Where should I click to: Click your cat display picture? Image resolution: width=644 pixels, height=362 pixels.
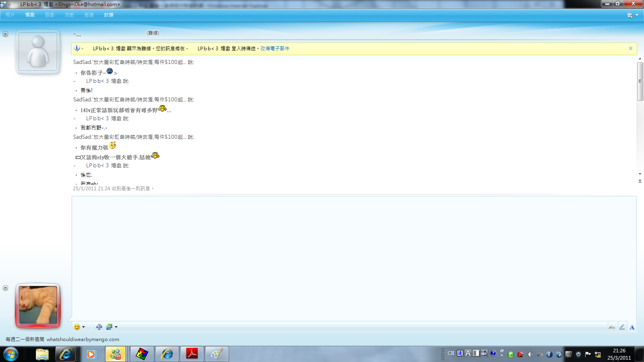pos(38,305)
